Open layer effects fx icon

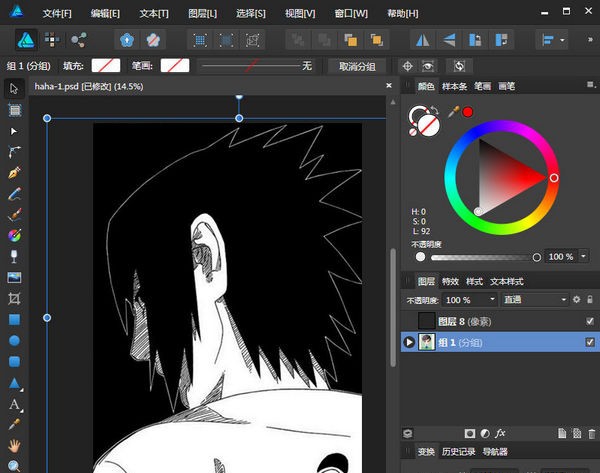[x=500, y=433]
